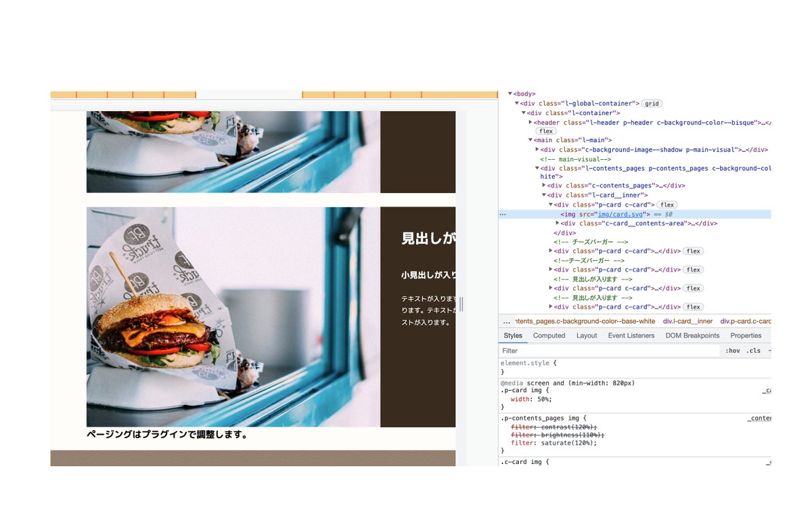Click the card paragraph starting テキストが入ります
Screen dimensions: 812x508
click(x=428, y=310)
